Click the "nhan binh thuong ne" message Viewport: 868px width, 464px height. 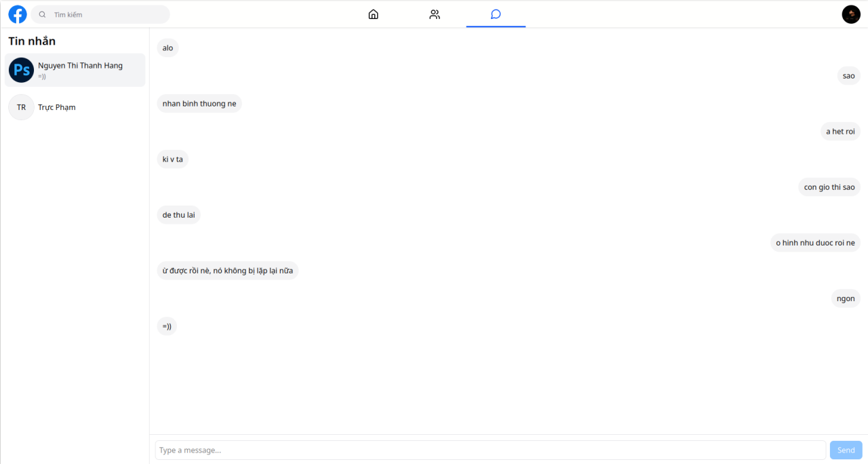pos(199,104)
